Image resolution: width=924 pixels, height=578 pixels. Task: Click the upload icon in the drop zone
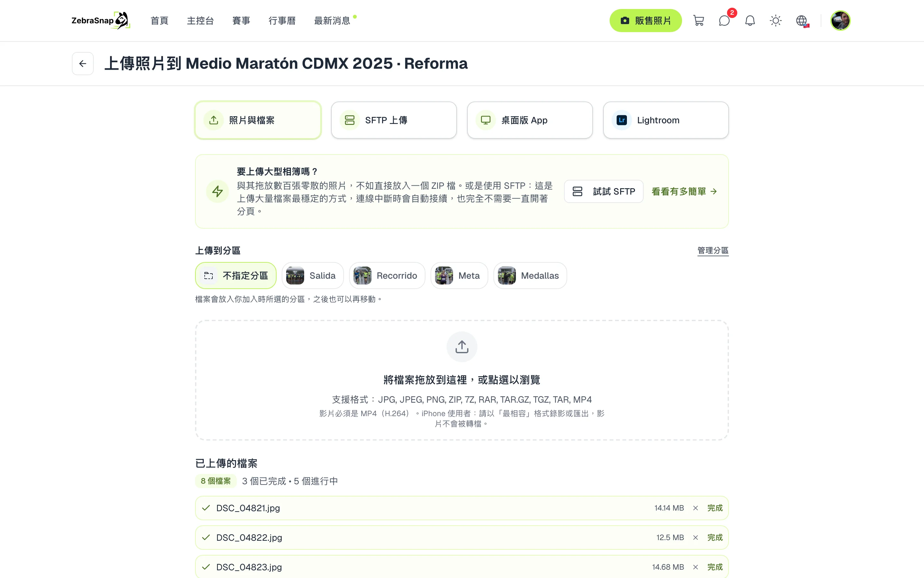click(462, 347)
